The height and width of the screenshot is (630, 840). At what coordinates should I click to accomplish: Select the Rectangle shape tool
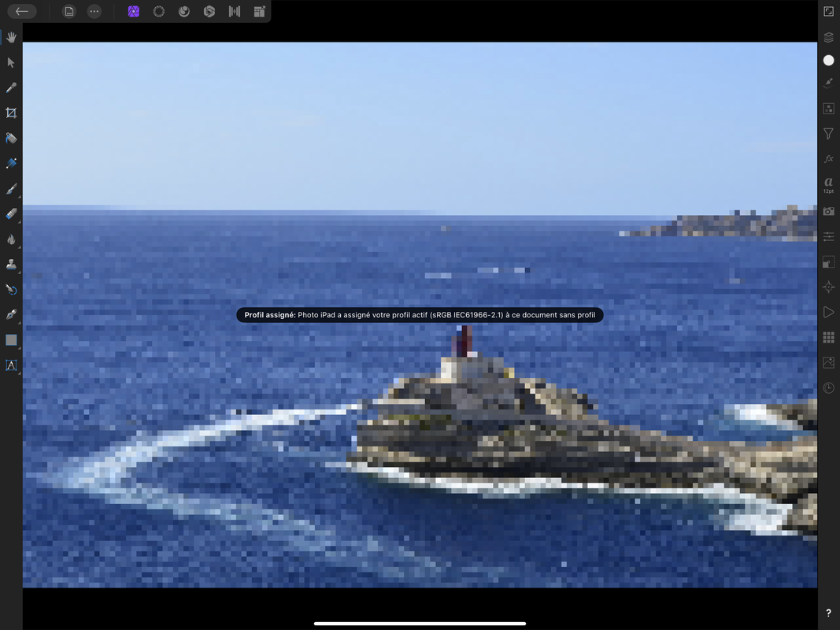coord(11,340)
